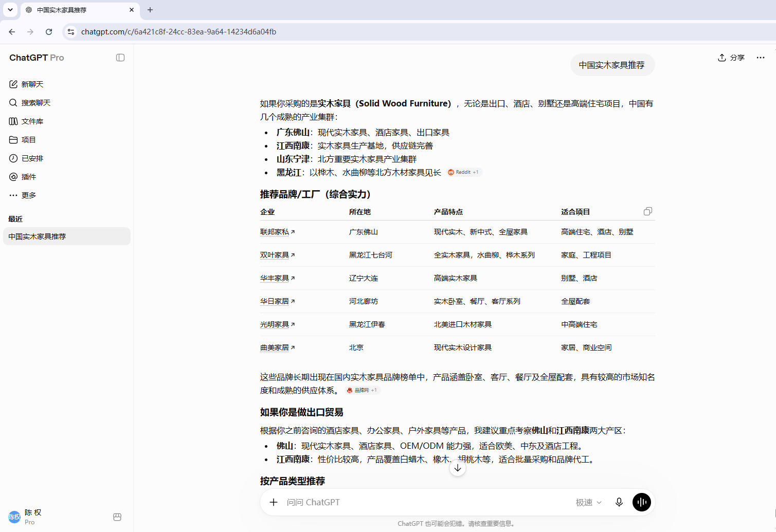Image resolution: width=776 pixels, height=532 pixels.
Task: Click the 企业 table column header
Action: pyautogui.click(x=267, y=212)
